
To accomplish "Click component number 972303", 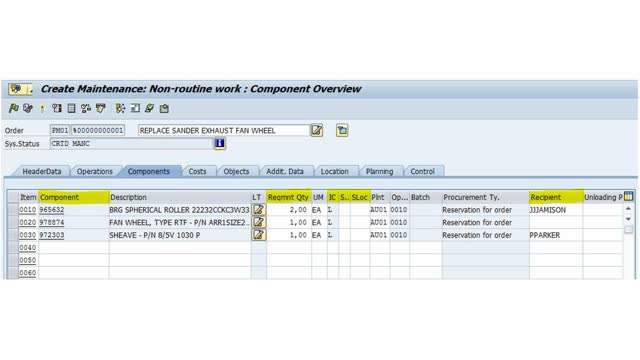I will tap(51, 235).
